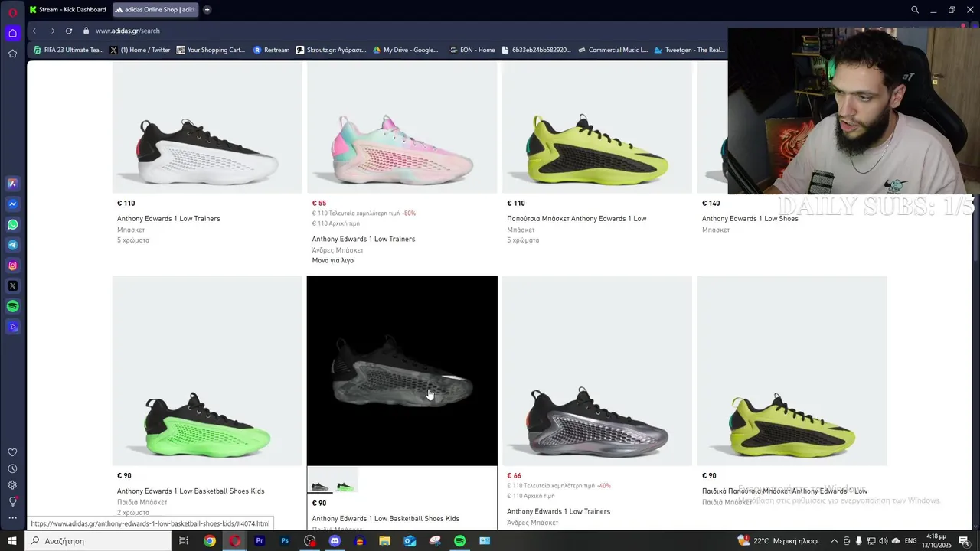Open (1) Home / Twitter bookmark
980x551 pixels.
(x=140, y=50)
